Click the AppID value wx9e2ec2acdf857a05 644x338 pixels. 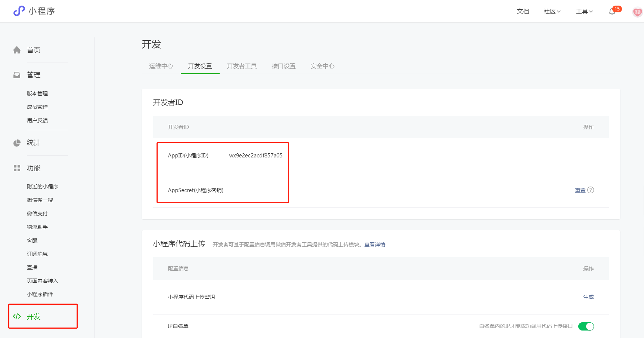tap(256, 156)
